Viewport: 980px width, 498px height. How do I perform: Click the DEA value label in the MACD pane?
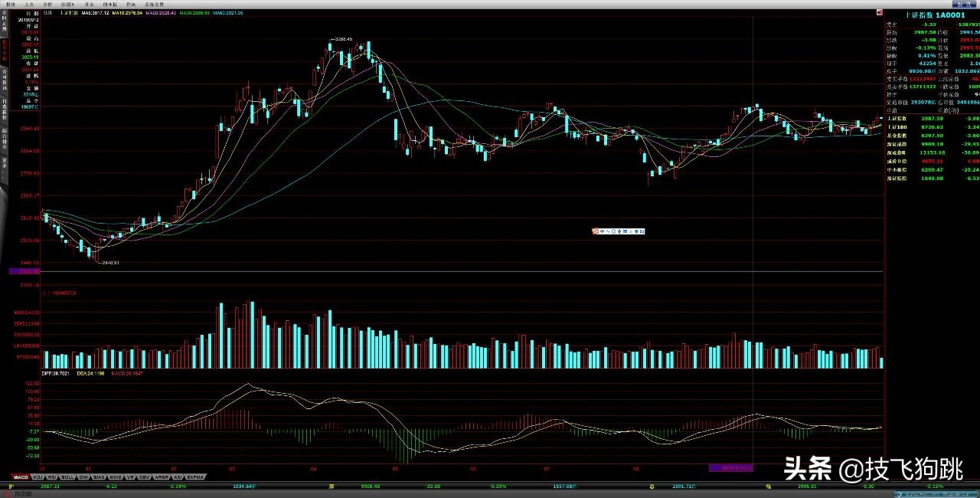click(90, 374)
